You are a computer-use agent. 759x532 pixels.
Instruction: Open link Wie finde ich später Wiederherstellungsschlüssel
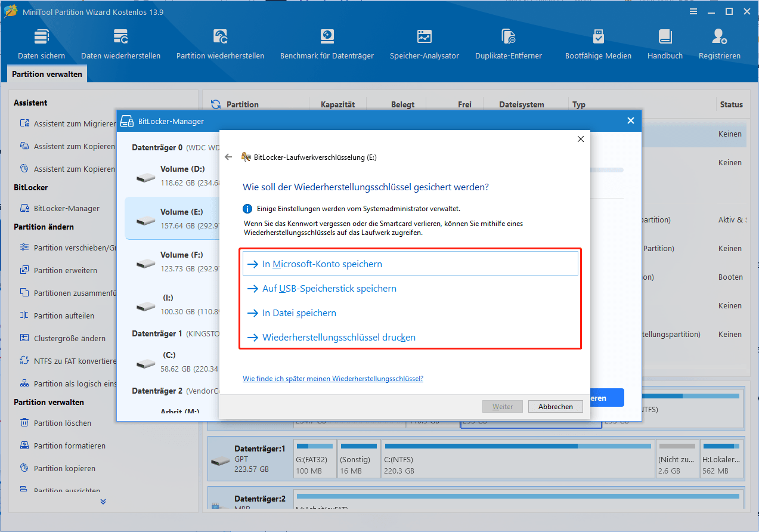(333, 379)
